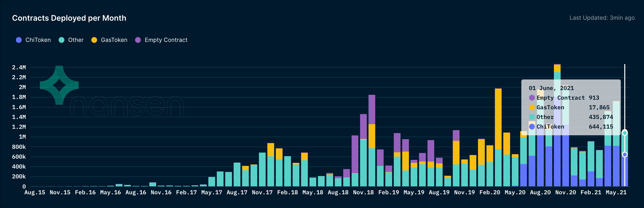Viewport: 644px width, 208px height.
Task: Click the "Aug.20" x-axis label
Action: [x=540, y=192]
